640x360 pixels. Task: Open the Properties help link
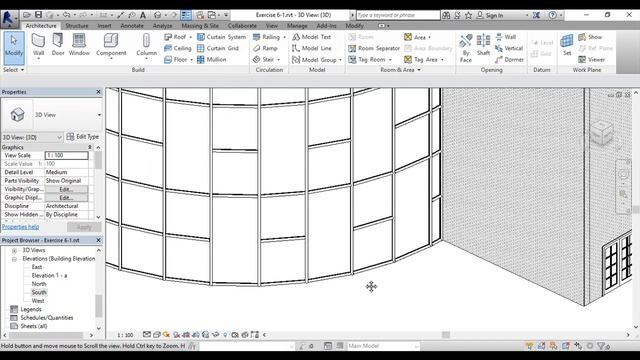coord(20,227)
